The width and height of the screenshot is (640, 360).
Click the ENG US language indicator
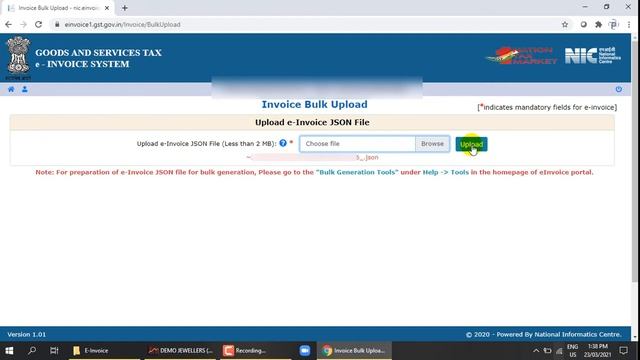573,351
